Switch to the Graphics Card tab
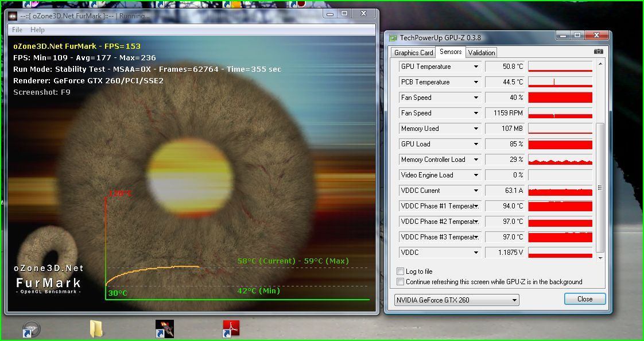 point(414,53)
